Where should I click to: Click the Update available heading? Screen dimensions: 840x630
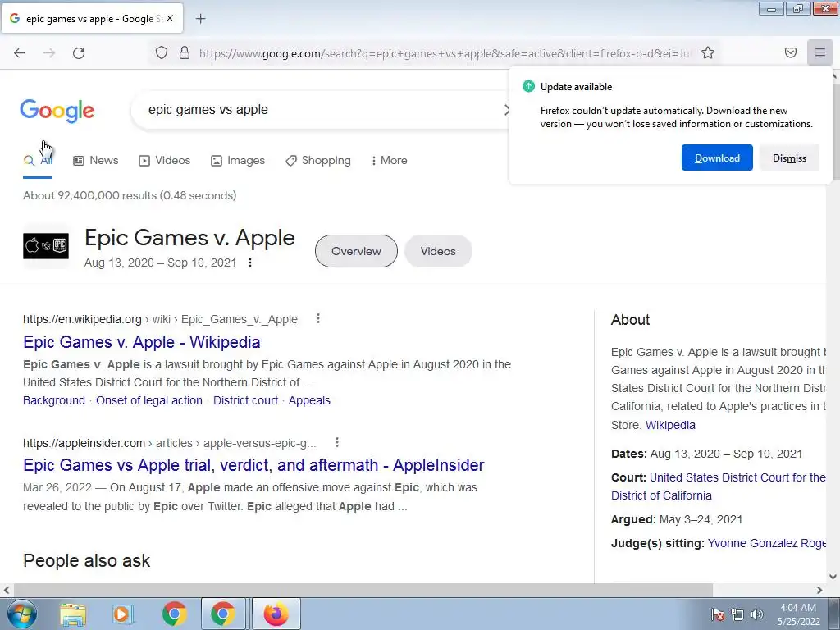[576, 87]
